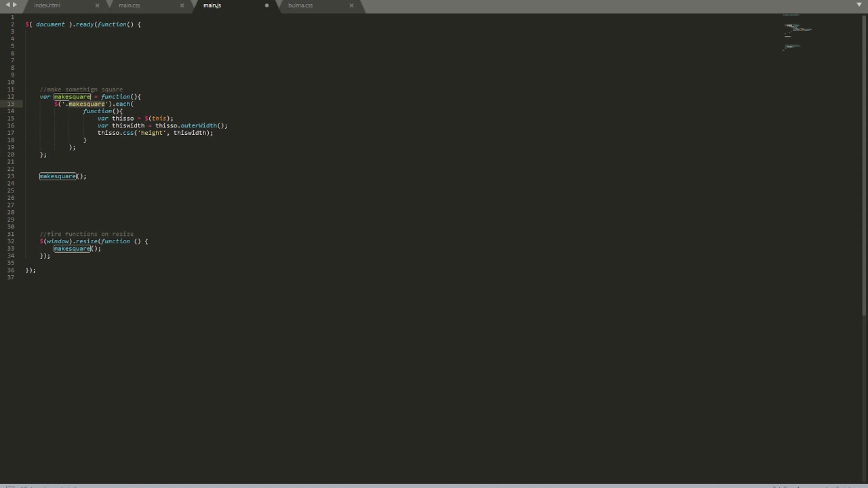Close the index.html tab
The width and height of the screenshot is (868, 488).
[x=97, y=5]
